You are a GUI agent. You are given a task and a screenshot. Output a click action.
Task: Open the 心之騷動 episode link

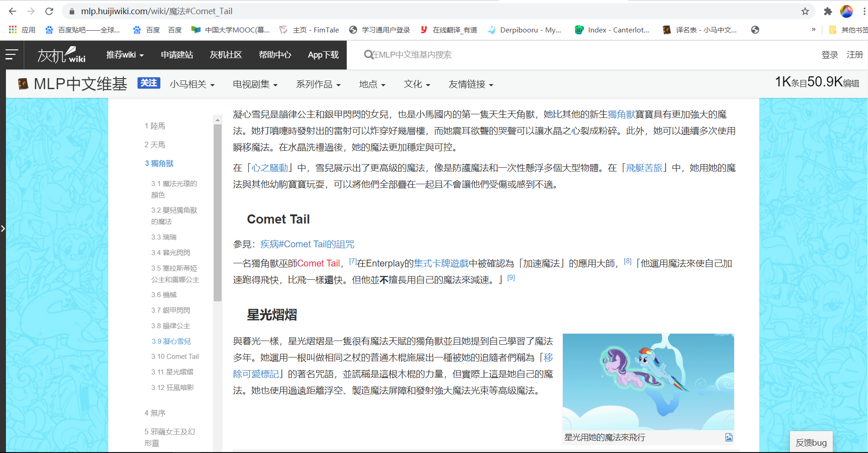point(270,168)
